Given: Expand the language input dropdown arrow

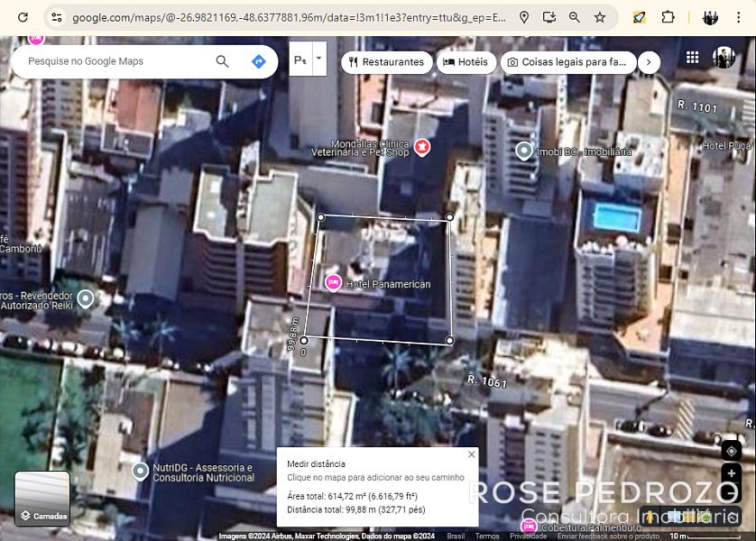Looking at the screenshot, I should pos(318,59).
